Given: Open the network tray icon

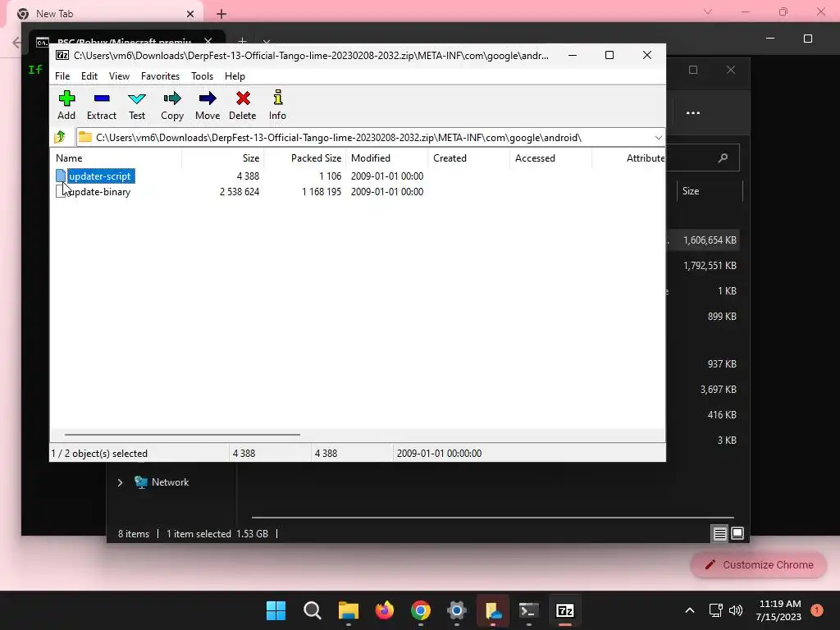Looking at the screenshot, I should [715, 610].
